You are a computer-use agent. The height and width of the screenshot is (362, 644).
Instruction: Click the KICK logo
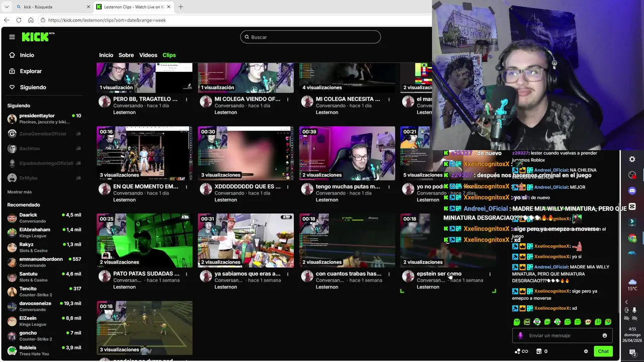tap(38, 37)
